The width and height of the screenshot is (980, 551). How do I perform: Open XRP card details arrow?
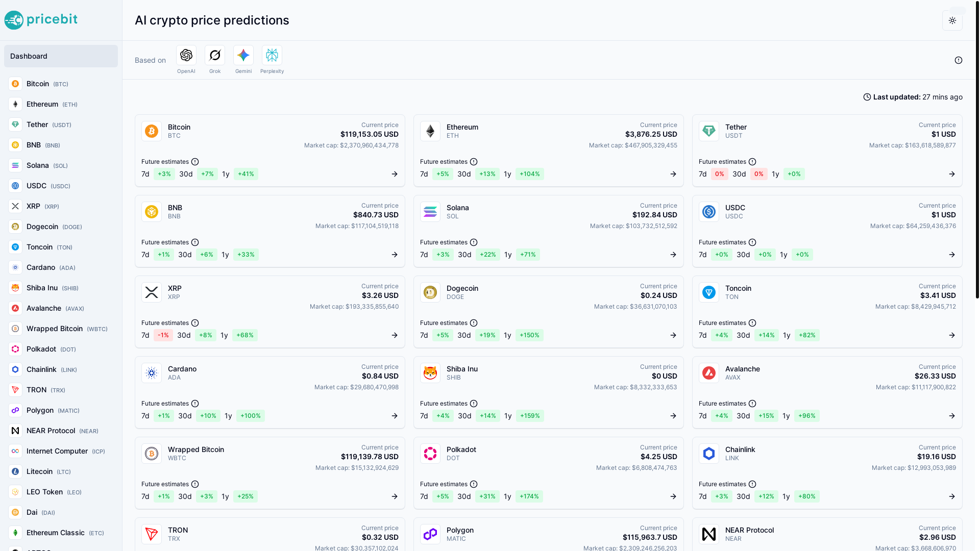point(395,335)
